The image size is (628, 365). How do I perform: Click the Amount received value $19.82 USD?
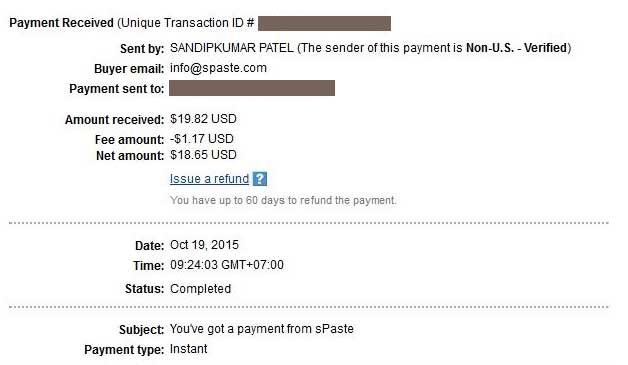[x=203, y=119]
